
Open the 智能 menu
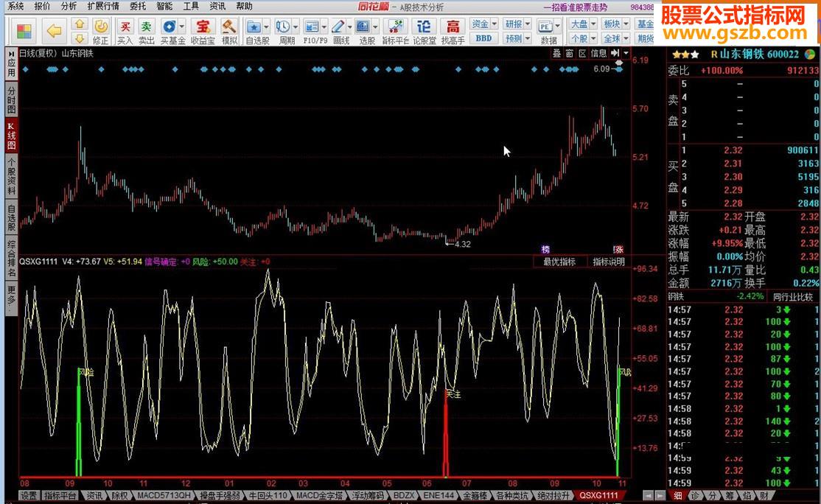coord(164,7)
